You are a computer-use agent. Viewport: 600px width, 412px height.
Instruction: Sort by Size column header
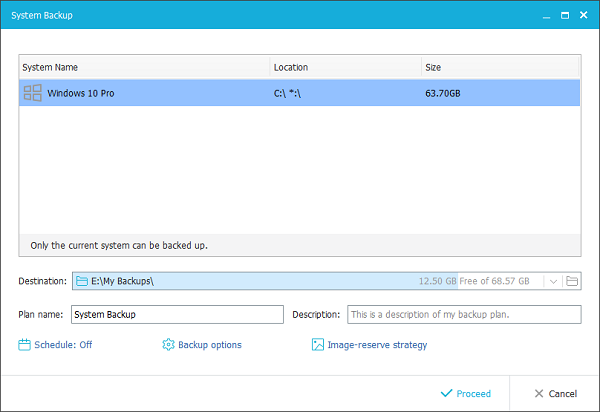[x=500, y=67]
